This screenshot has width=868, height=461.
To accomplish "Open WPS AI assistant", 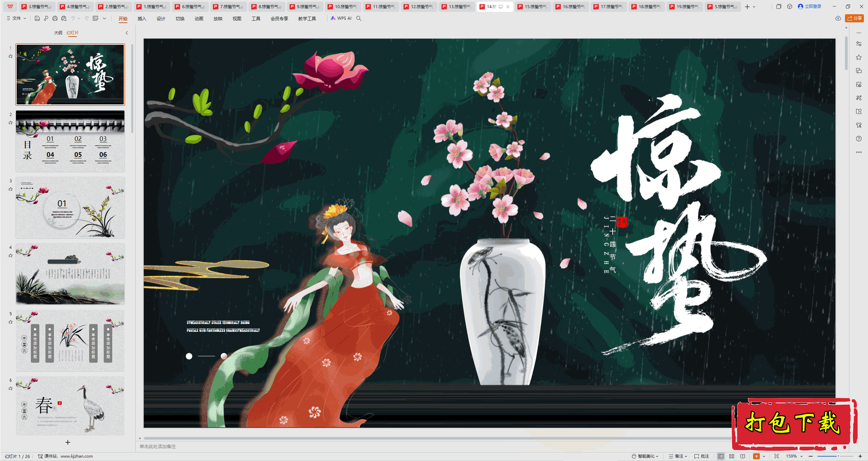I will pos(341,18).
